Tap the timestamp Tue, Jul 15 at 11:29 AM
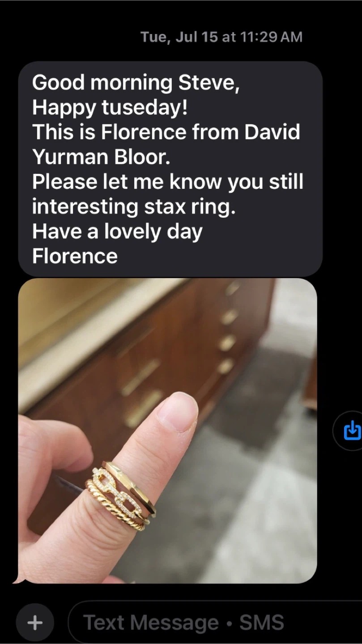Image resolution: width=362 pixels, height=644 pixels. click(221, 37)
